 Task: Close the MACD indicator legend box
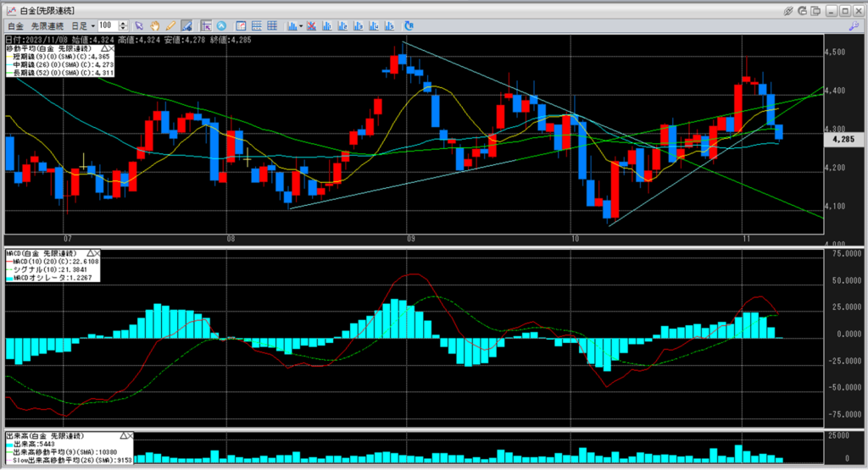click(x=97, y=253)
